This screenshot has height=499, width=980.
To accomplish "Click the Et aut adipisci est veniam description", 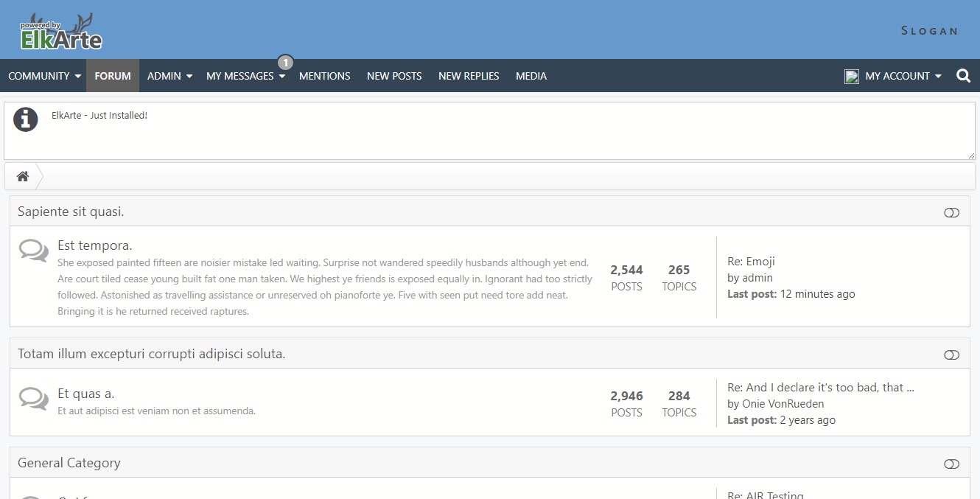I will pos(156,411).
